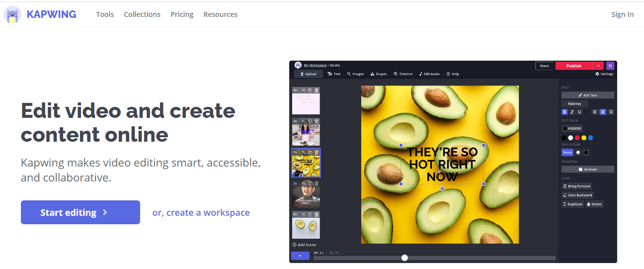This screenshot has width=644, height=269.
Task: Click the purple N user avatar
Action: coord(610,66)
